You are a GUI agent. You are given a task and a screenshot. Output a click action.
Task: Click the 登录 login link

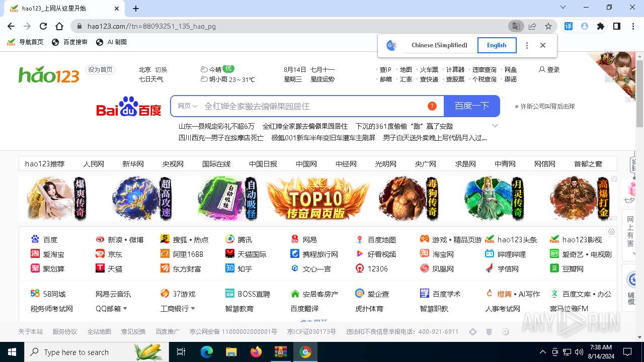click(x=549, y=69)
